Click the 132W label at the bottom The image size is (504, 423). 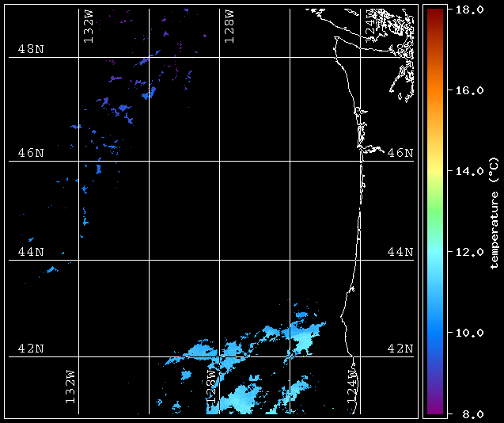pos(70,387)
